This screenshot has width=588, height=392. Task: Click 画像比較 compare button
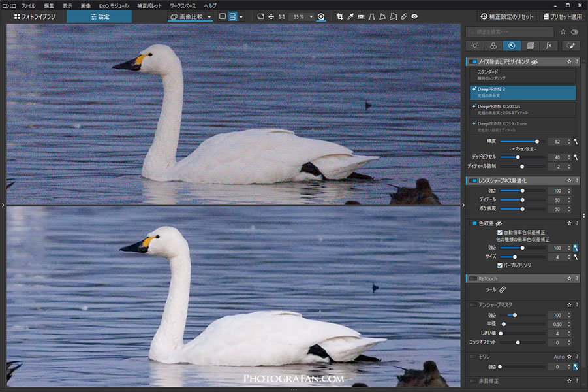[187, 16]
